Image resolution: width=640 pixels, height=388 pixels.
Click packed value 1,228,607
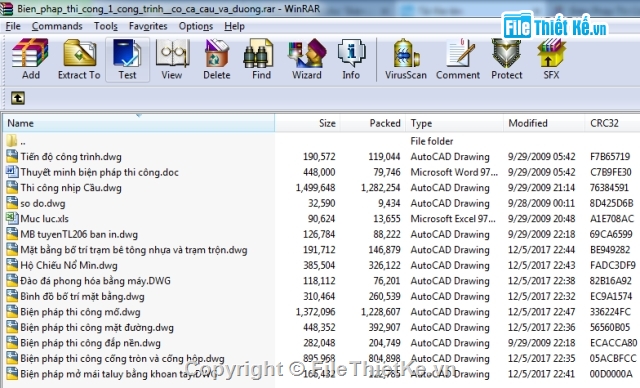[x=380, y=312]
